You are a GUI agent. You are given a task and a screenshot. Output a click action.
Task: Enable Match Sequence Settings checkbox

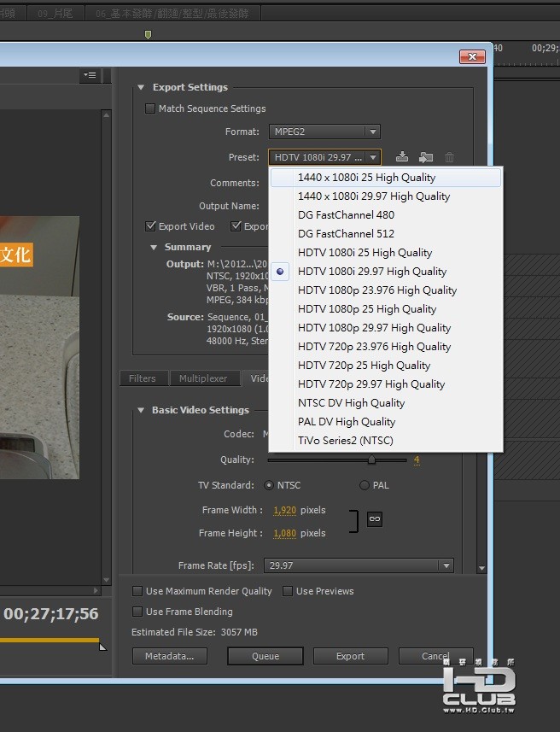coord(150,108)
